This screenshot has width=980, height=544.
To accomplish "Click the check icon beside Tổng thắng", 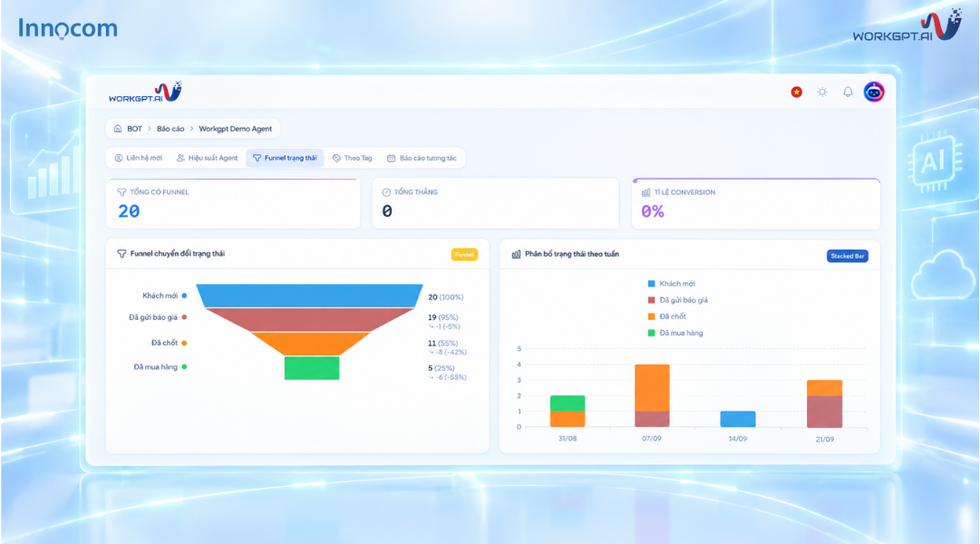I will (386, 192).
